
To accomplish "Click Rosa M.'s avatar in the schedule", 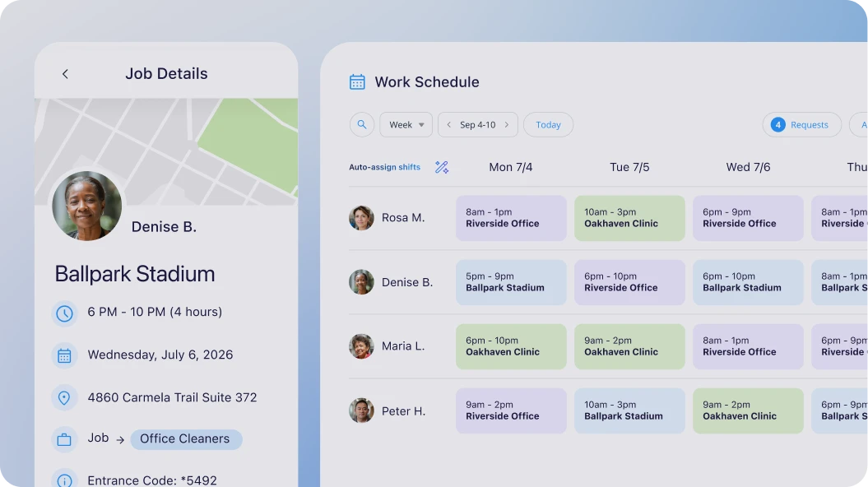I will click(x=361, y=218).
